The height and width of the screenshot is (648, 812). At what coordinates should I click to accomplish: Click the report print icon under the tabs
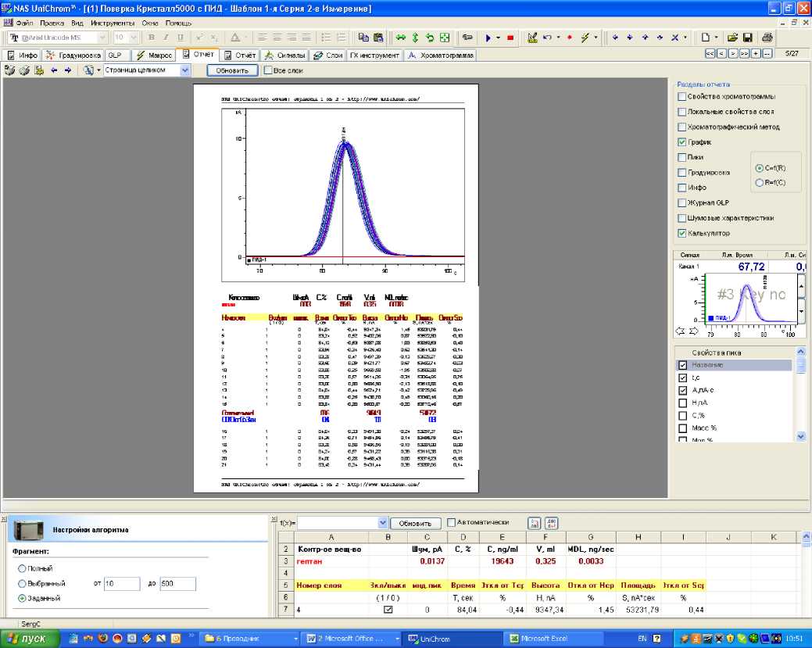tap(9, 70)
